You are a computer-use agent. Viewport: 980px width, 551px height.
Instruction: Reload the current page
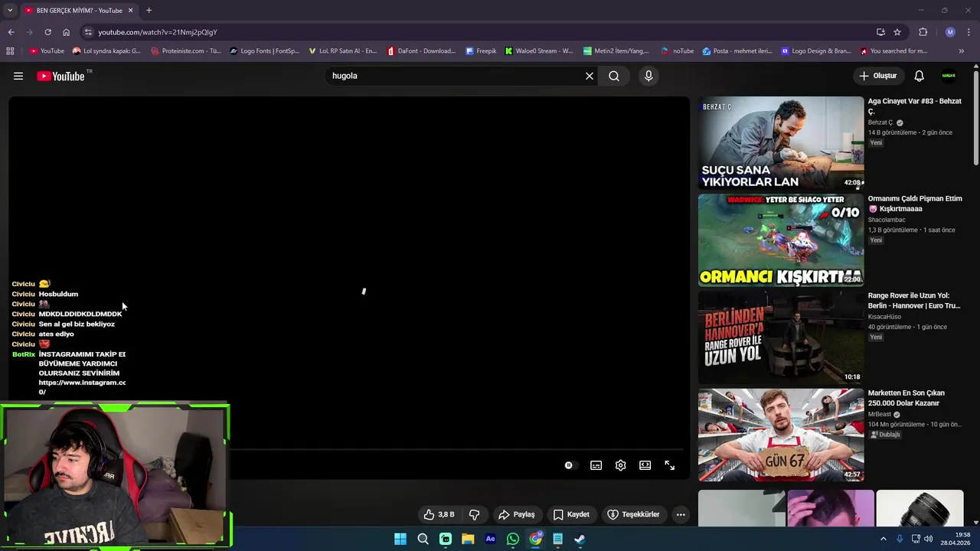47,32
